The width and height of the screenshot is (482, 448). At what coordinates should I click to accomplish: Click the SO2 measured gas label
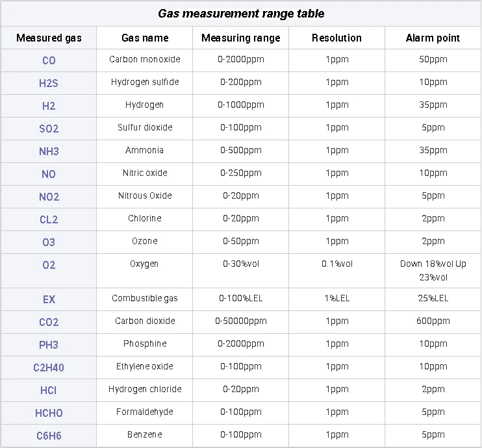click(49, 129)
